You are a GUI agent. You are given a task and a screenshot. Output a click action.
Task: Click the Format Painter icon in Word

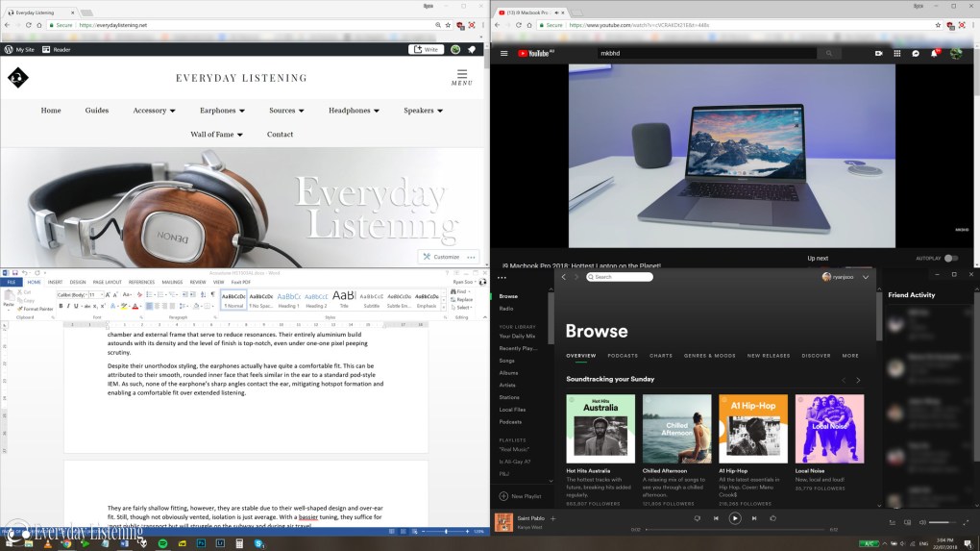pos(36,309)
